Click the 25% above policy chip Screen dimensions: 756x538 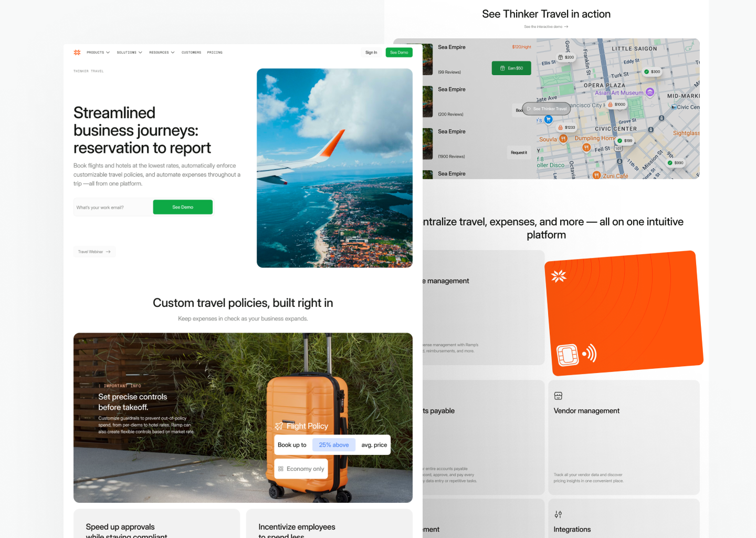click(334, 445)
